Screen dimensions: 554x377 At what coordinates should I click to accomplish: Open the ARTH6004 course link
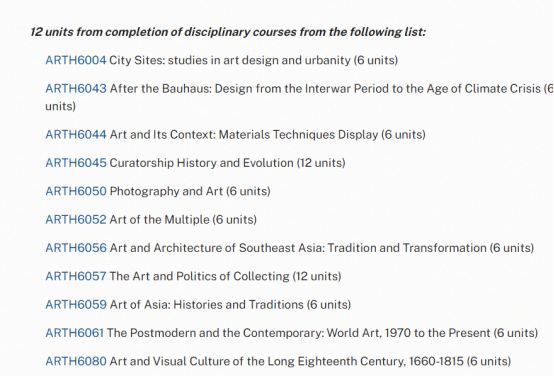coord(76,60)
